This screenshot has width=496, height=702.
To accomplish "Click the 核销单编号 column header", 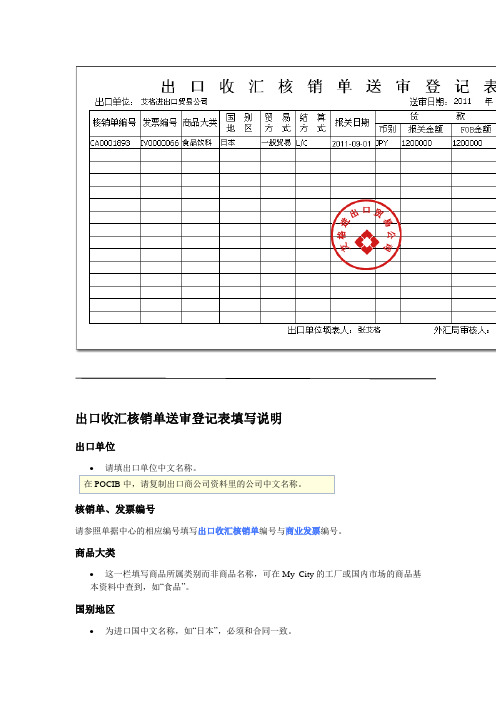I will tap(114, 122).
